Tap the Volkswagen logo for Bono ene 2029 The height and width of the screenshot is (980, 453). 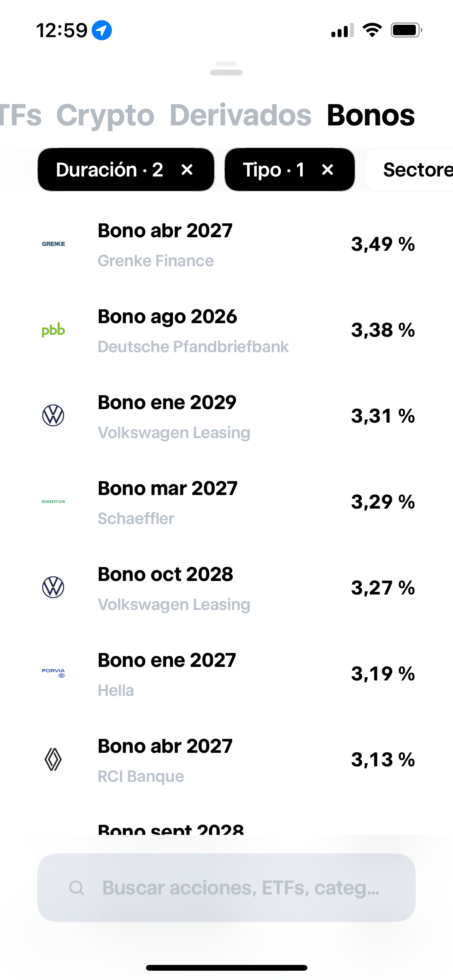click(x=53, y=416)
